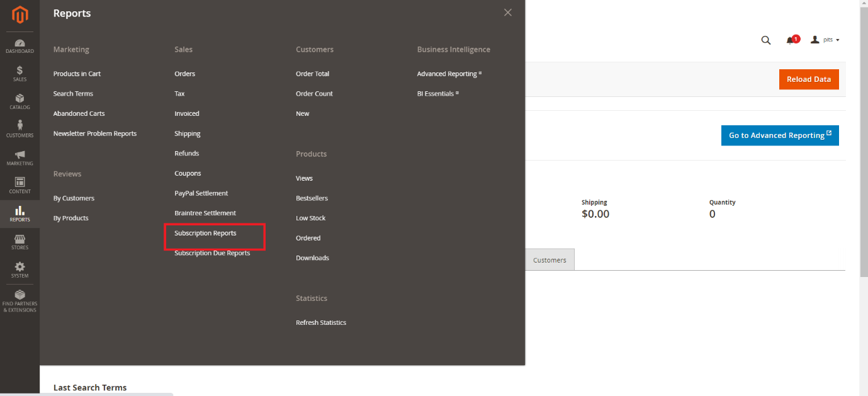
Task: Open the Marketing sidebar icon
Action: pos(20,158)
